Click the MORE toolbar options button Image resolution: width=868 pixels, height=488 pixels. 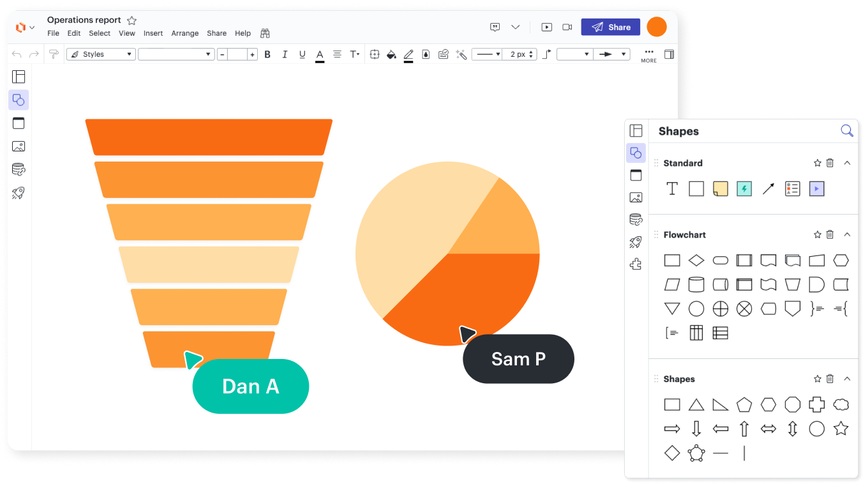coord(648,55)
